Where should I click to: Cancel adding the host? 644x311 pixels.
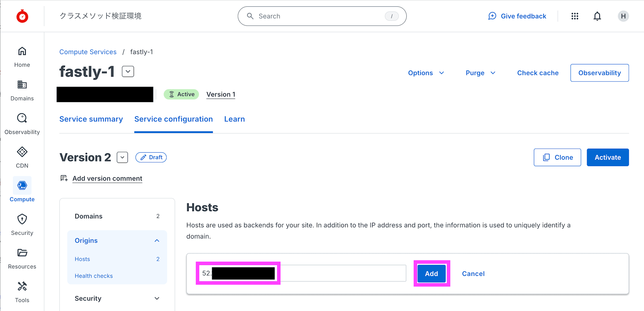[473, 274]
